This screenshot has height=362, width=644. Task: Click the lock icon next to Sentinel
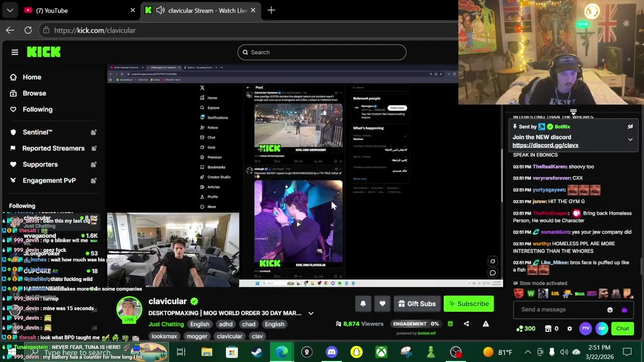94,132
